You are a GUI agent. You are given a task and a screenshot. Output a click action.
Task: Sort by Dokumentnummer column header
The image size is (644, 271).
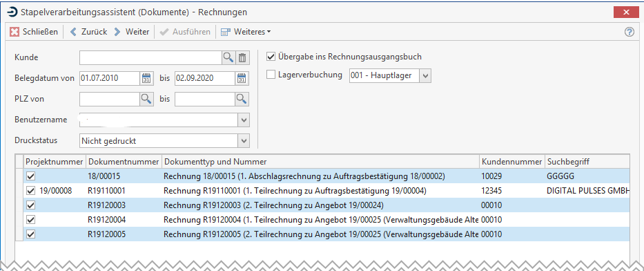pyautogui.click(x=124, y=162)
